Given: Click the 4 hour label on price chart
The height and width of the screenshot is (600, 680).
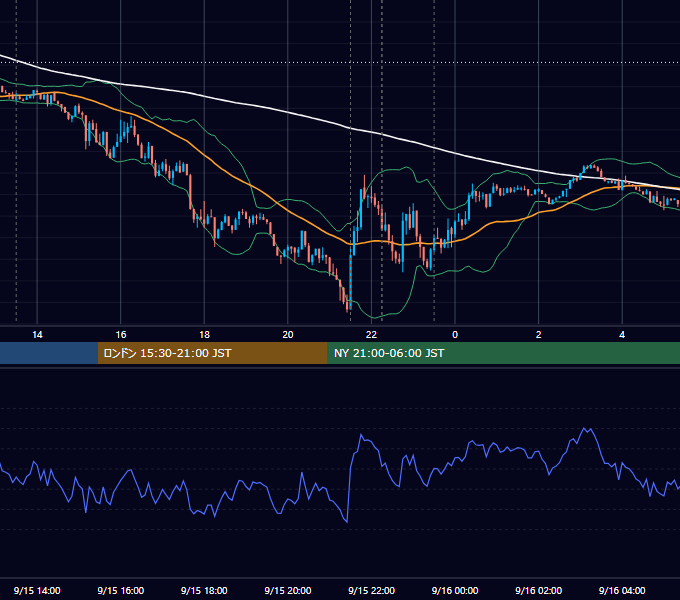Looking at the screenshot, I should coord(622,335).
